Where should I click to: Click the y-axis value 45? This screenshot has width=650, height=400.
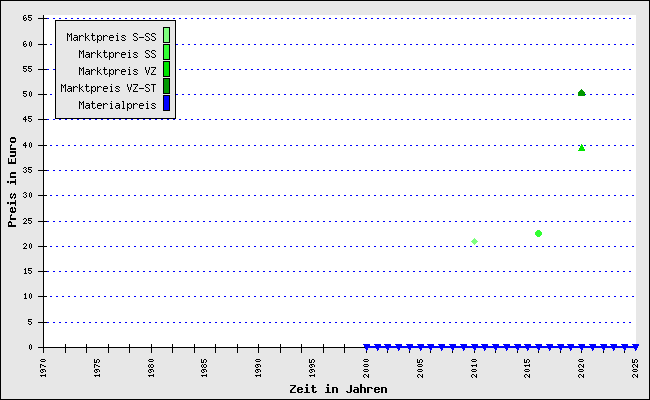click(x=28, y=119)
